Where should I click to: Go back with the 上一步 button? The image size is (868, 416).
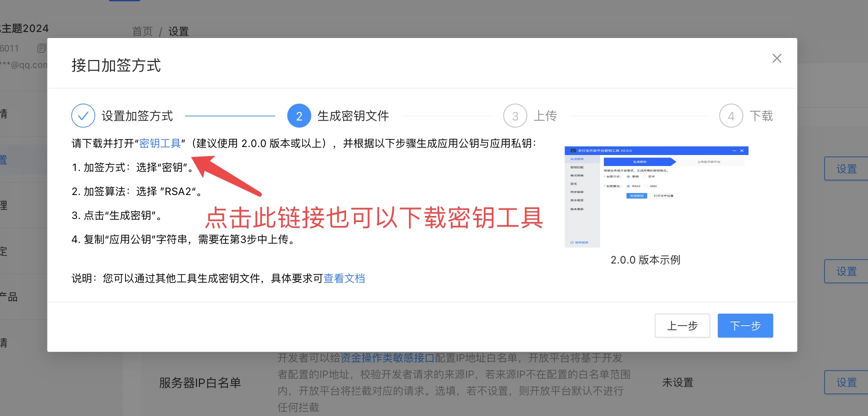click(682, 326)
